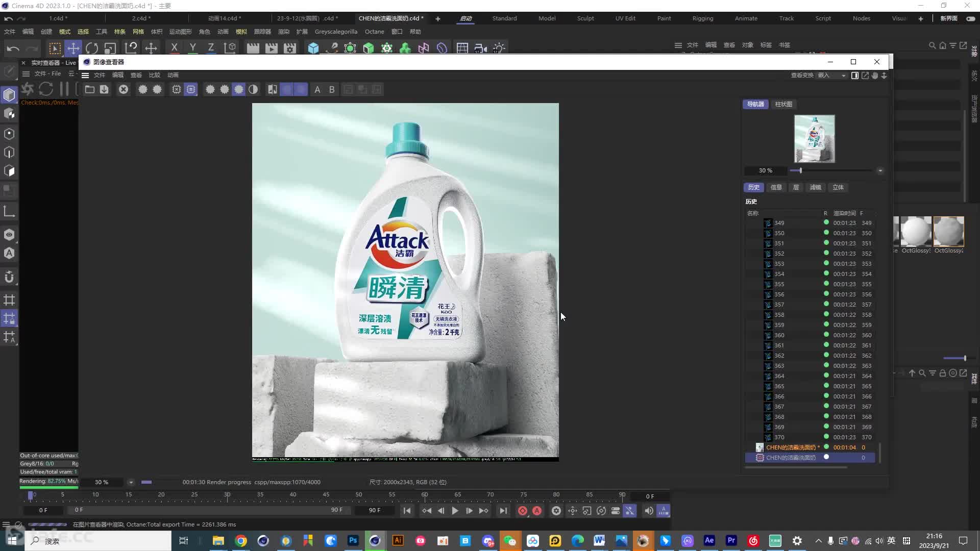
Task: Click the Camera object icon
Action: pyautogui.click(x=480, y=48)
